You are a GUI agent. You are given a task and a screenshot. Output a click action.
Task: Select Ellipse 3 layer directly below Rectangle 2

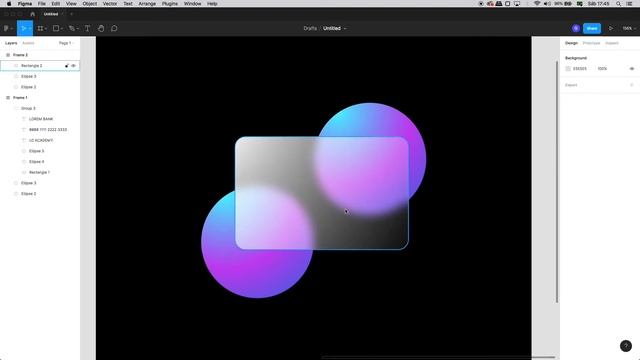tap(29, 76)
